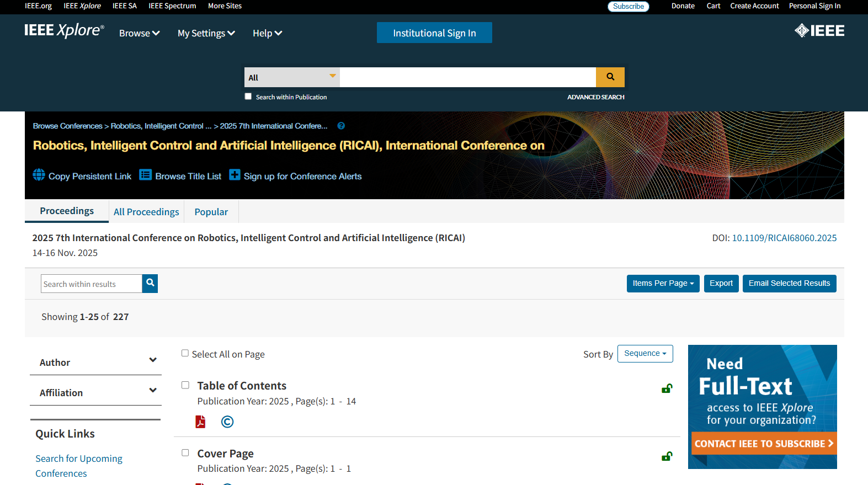Screen dimensions: 868x485
Task: Open the Sequence sort dropdown
Action: pos(645,354)
